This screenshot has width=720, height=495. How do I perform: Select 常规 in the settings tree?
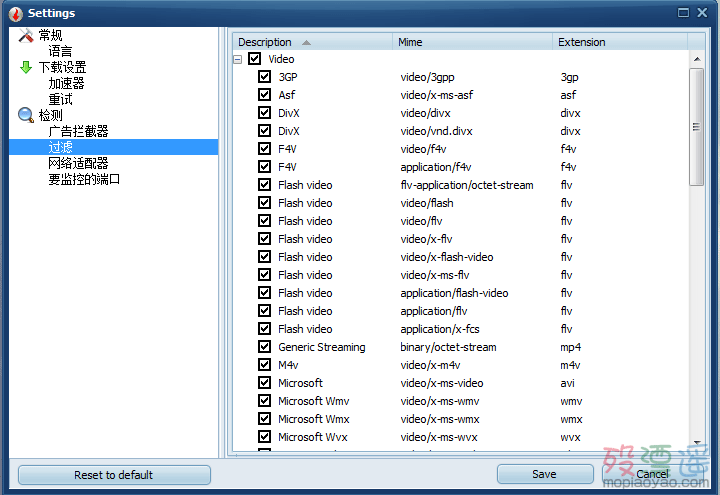[51, 35]
